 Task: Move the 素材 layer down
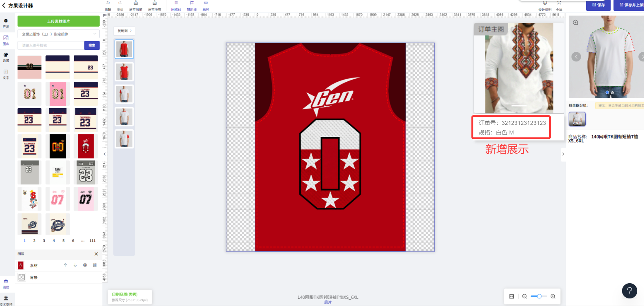coord(75,265)
